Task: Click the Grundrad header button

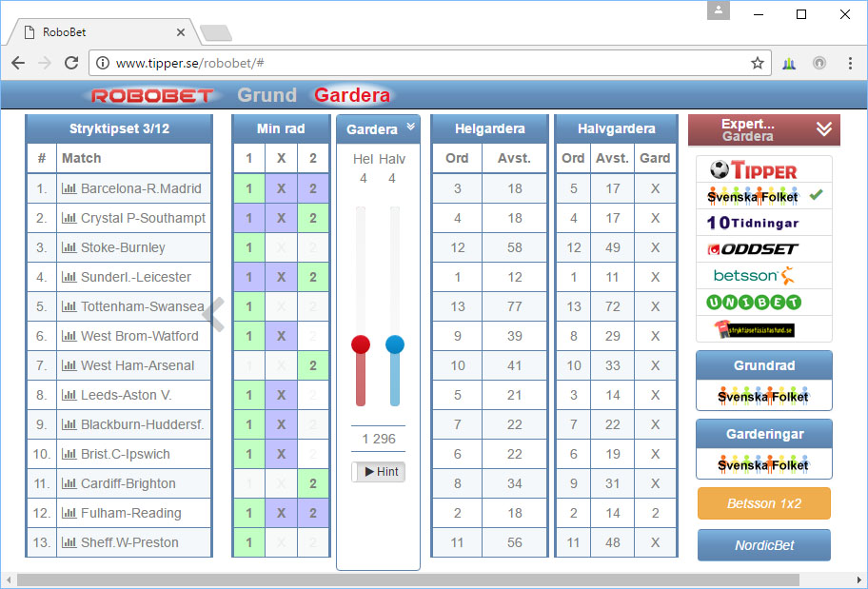Action: tap(764, 365)
